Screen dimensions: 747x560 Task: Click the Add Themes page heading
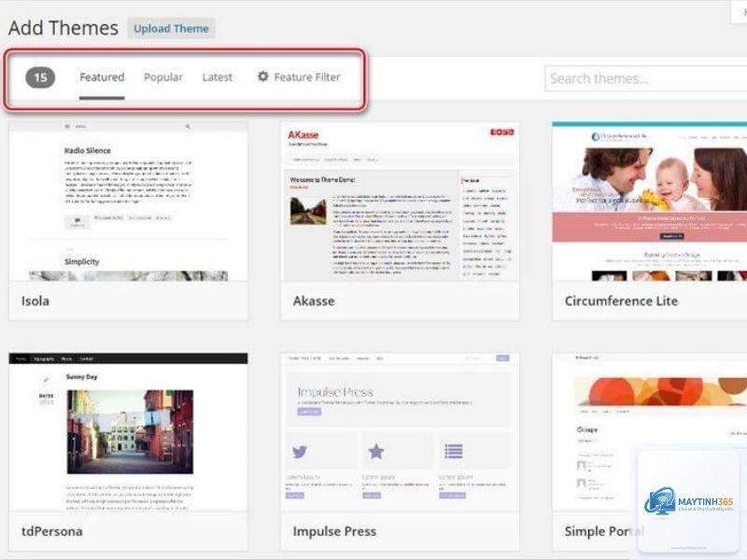coord(63,28)
